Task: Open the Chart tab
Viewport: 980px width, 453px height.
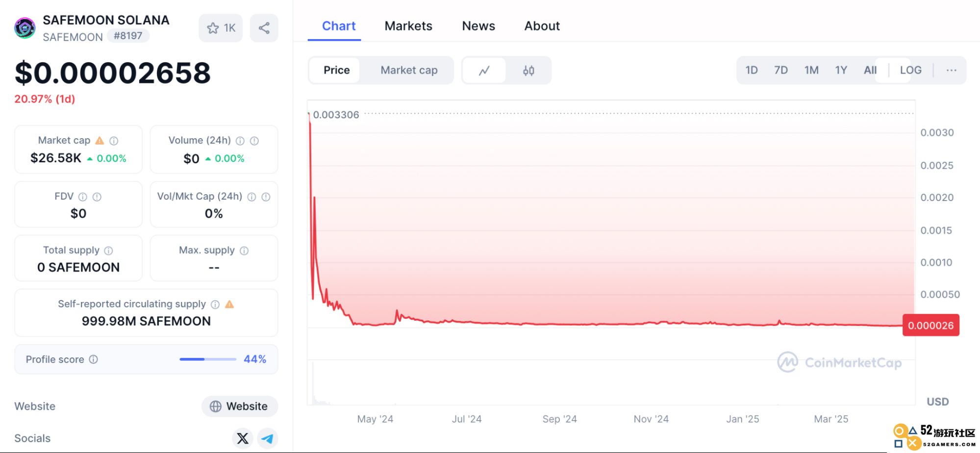Action: point(339,26)
